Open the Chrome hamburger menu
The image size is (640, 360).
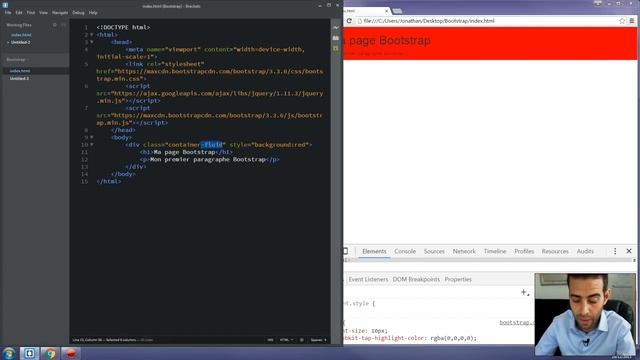[x=632, y=21]
